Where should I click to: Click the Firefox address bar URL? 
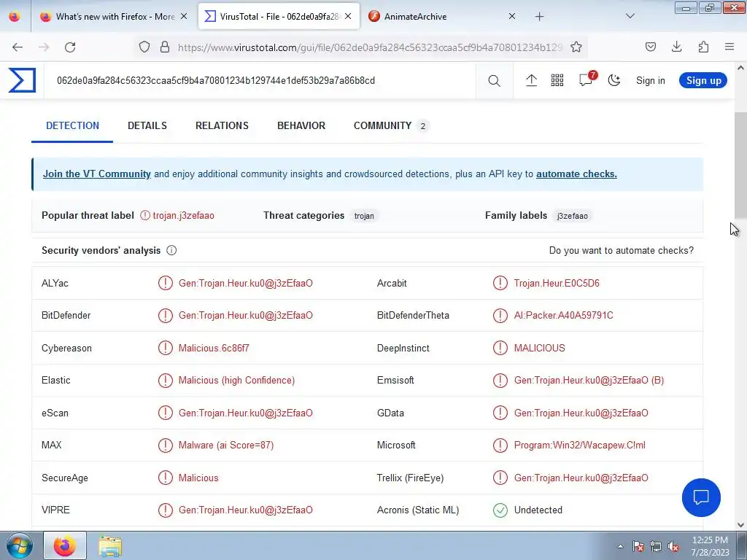(x=370, y=47)
